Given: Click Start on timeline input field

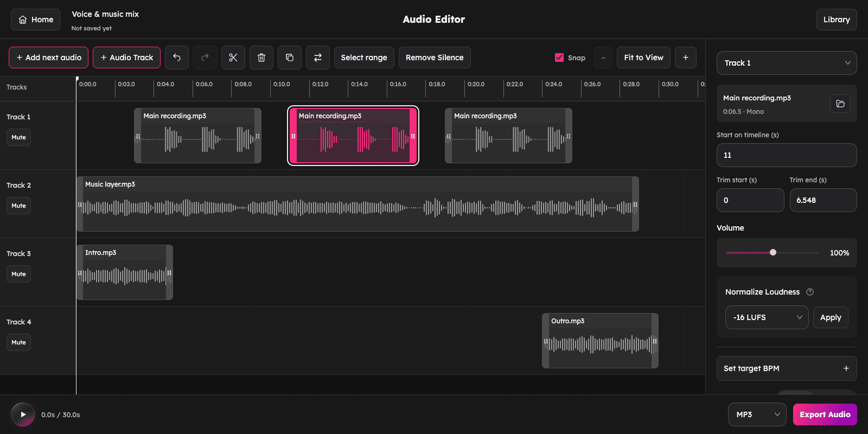Looking at the screenshot, I should click(787, 155).
